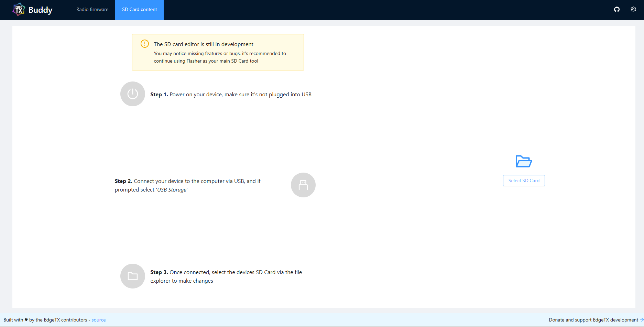
Task: Open the GitHub repository icon
Action: [x=616, y=9]
